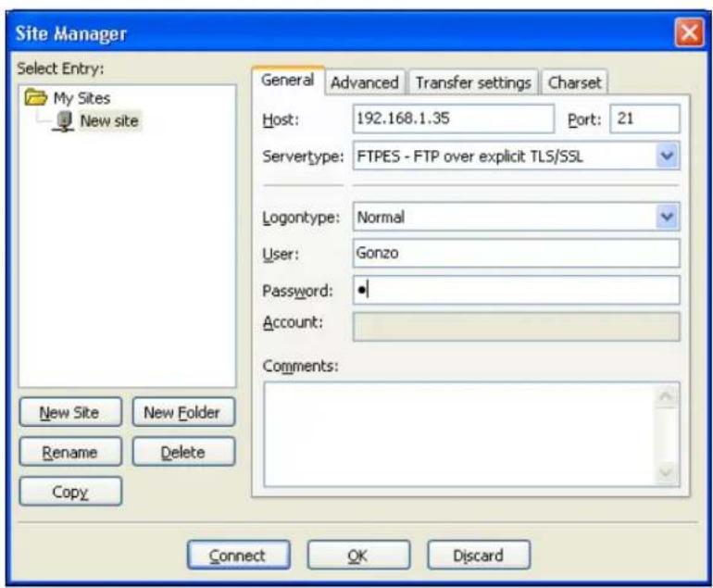Click the Host input field
The image size is (713, 588).
(454, 119)
